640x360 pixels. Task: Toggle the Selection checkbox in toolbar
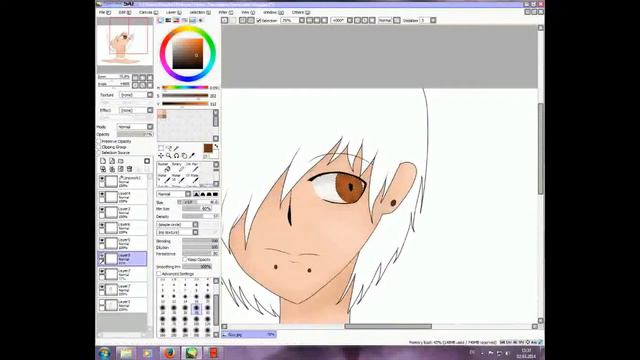pyautogui.click(x=259, y=20)
